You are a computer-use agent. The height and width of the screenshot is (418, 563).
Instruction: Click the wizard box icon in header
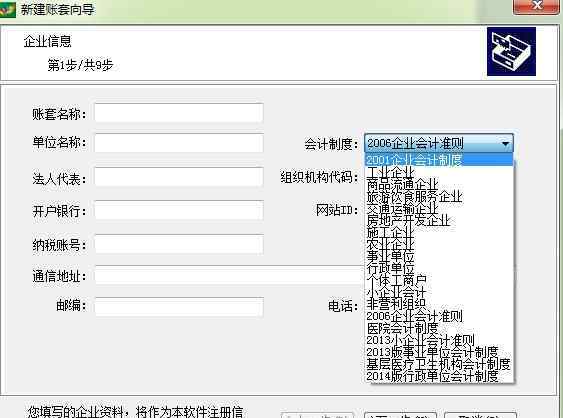click(x=511, y=52)
